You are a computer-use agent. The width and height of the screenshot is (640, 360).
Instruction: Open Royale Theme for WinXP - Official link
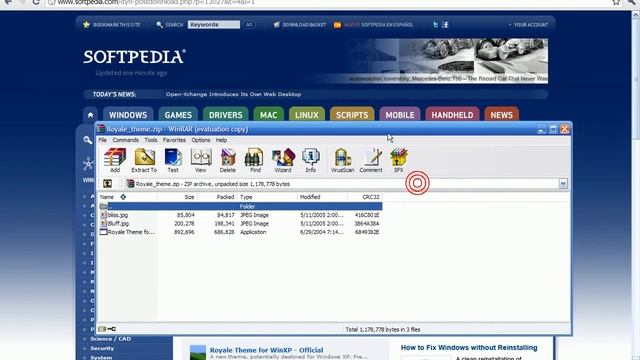pos(266,350)
